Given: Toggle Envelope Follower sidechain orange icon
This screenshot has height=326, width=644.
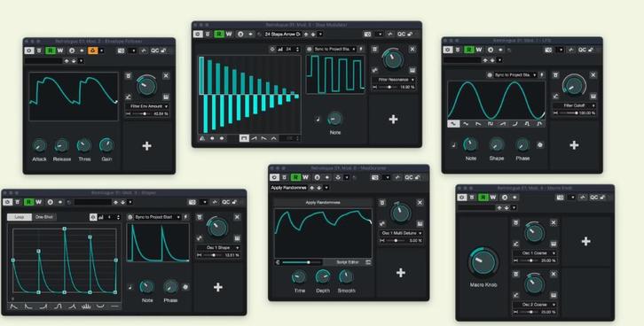Looking at the screenshot, I should [93, 50].
